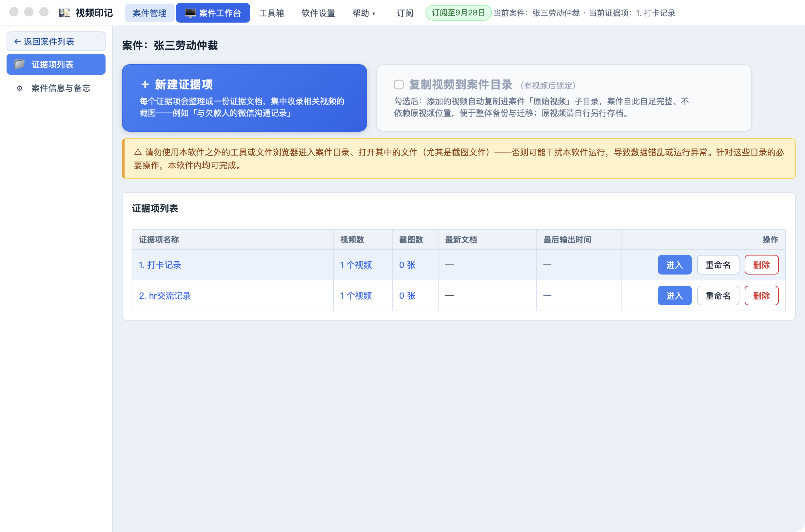Click the 当前案件 status text in top bar
Screen dimensions: 805x532
(x=584, y=13)
